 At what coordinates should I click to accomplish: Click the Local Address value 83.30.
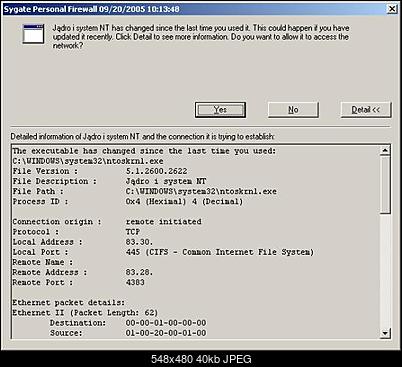139,242
